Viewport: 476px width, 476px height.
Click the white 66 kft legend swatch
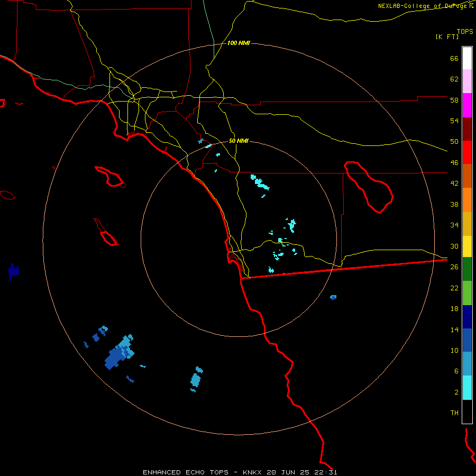tap(467, 58)
